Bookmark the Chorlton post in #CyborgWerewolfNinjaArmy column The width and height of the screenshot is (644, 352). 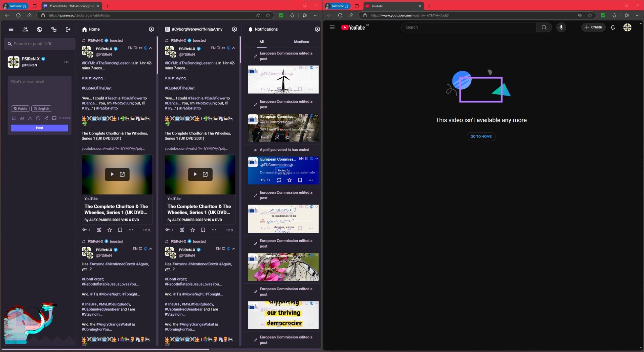point(203,230)
